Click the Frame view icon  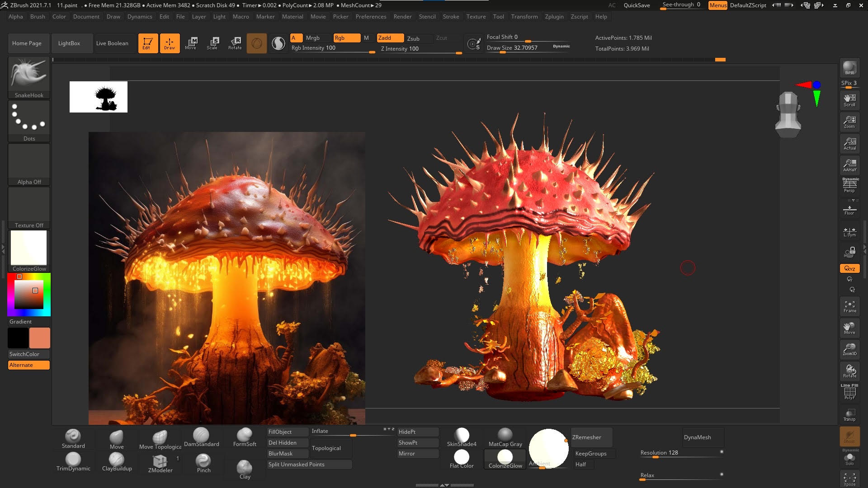pyautogui.click(x=849, y=306)
